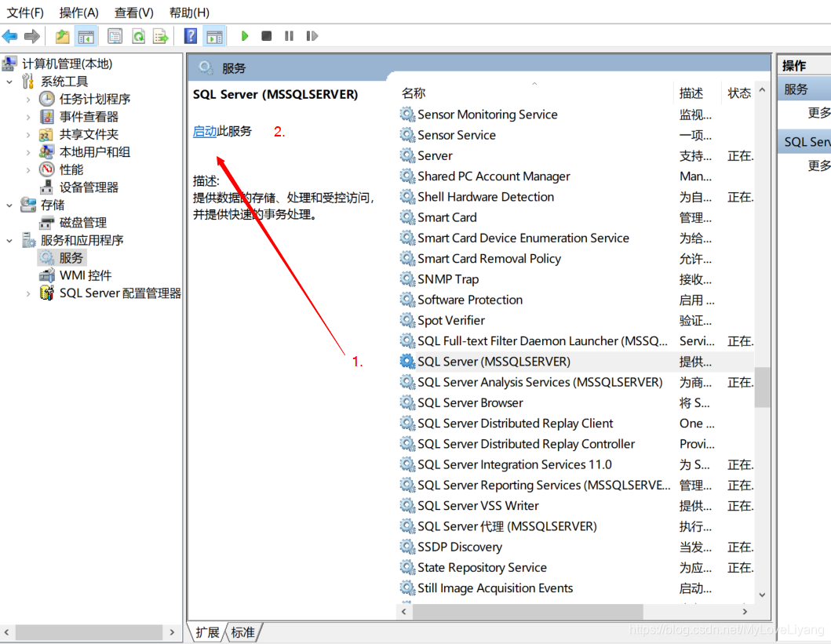
Task: Expand the 性能 tree node
Action: click(x=28, y=169)
